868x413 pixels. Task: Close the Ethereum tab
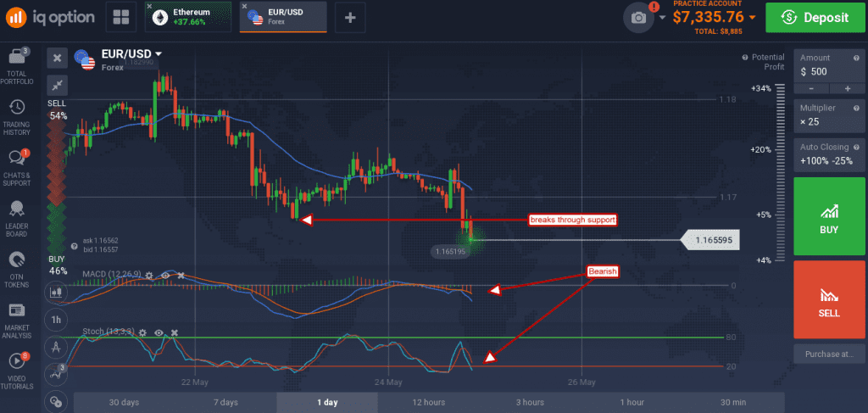click(149, 6)
